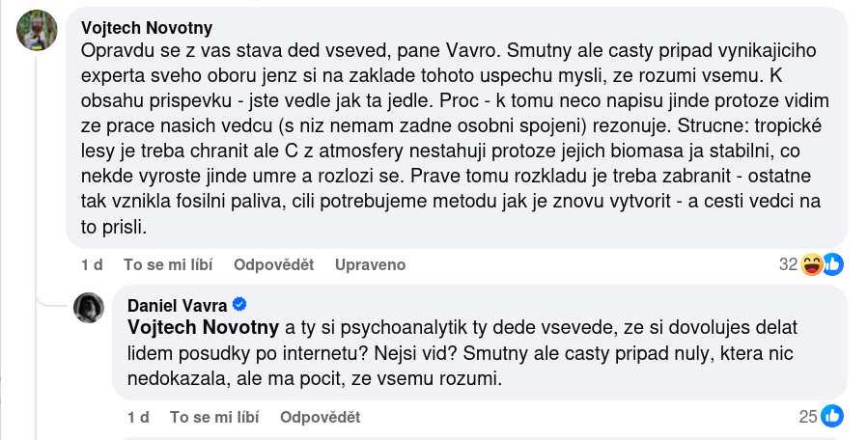The image size is (868, 440).
Task: Click the laughing Haha reaction emoji
Action: pos(812,263)
